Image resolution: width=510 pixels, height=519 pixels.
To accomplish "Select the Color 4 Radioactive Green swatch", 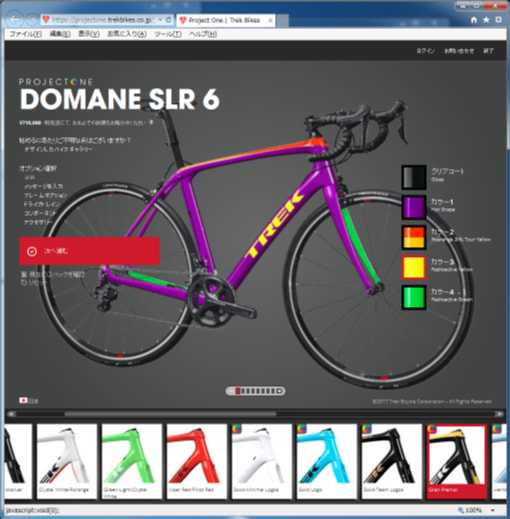I will coord(414,297).
